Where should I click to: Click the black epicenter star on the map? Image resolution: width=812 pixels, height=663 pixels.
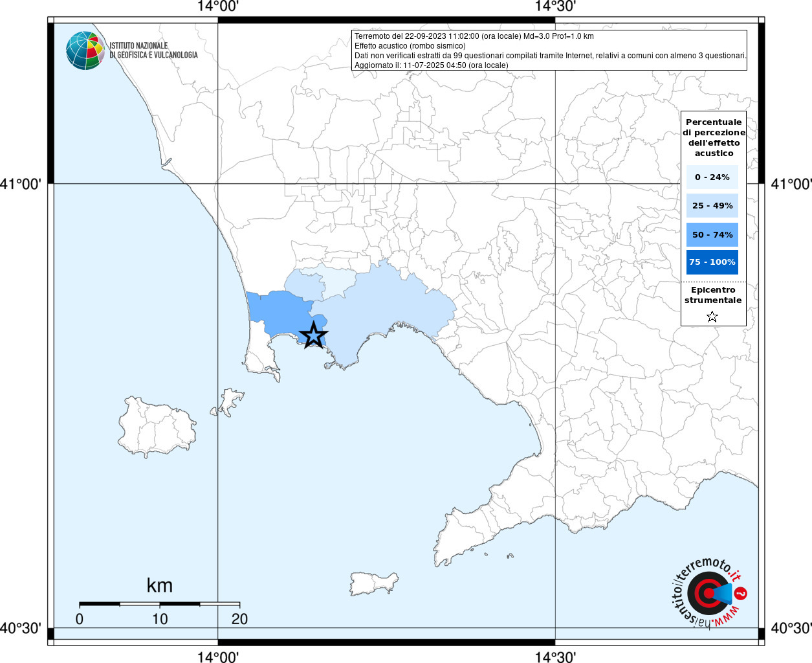coord(314,335)
